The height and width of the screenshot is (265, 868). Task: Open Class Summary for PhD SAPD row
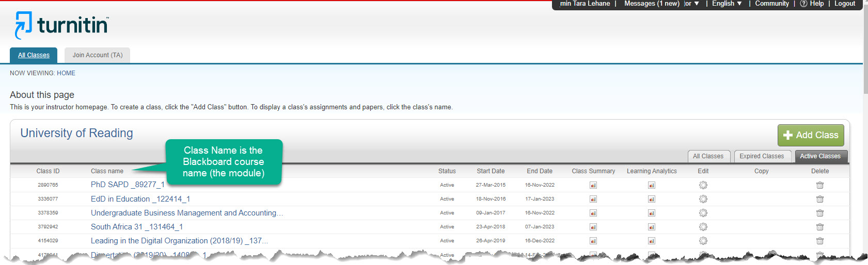click(x=593, y=185)
